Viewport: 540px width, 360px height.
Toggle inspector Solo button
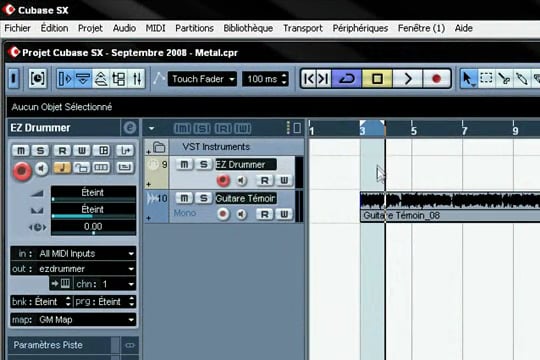click(x=40, y=151)
